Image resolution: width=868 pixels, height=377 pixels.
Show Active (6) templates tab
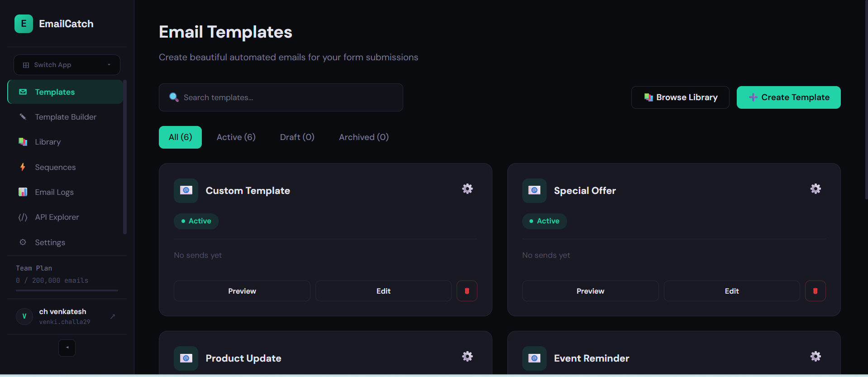[x=236, y=137]
